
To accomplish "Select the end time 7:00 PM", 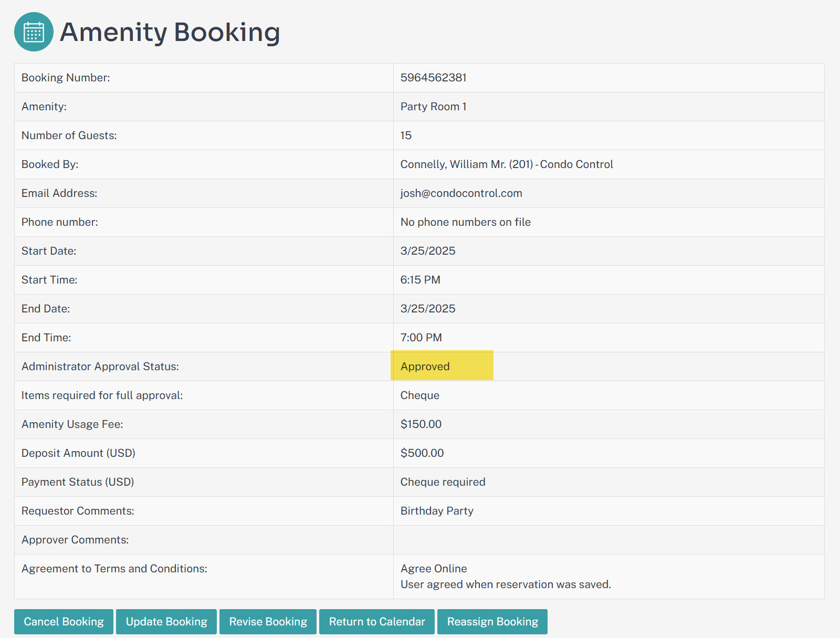I will pyautogui.click(x=421, y=338).
